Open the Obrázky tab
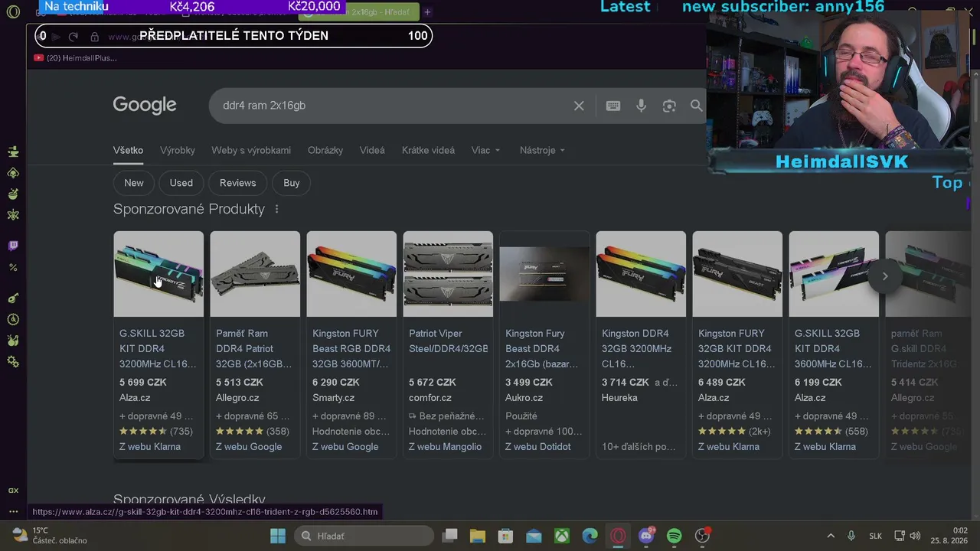 [x=325, y=150]
